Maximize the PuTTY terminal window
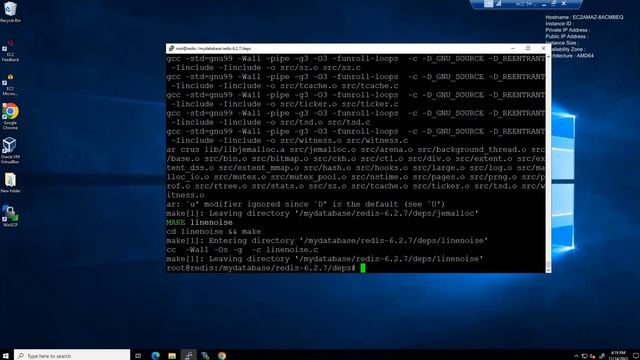Viewport: 640px width, 360px height. [x=528, y=48]
